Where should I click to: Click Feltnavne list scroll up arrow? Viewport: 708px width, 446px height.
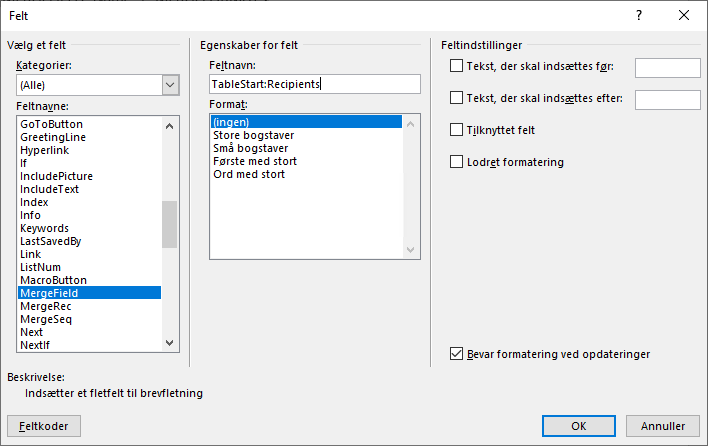tap(169, 126)
